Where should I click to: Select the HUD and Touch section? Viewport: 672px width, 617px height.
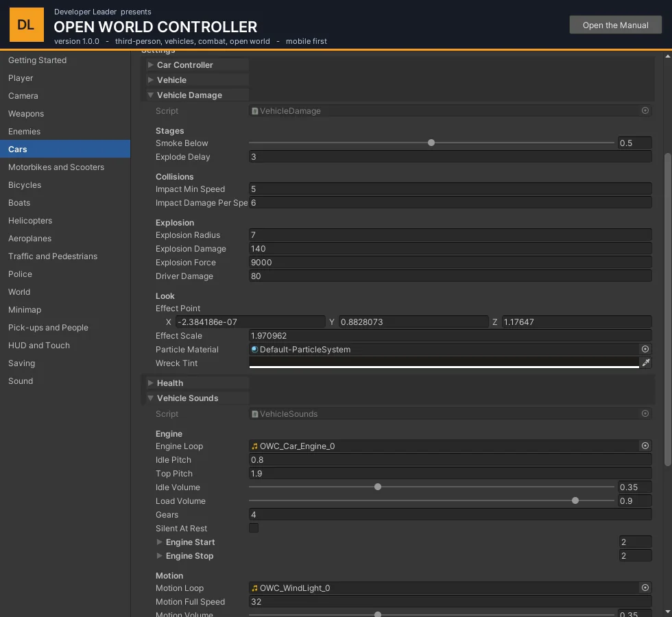[x=65, y=346]
